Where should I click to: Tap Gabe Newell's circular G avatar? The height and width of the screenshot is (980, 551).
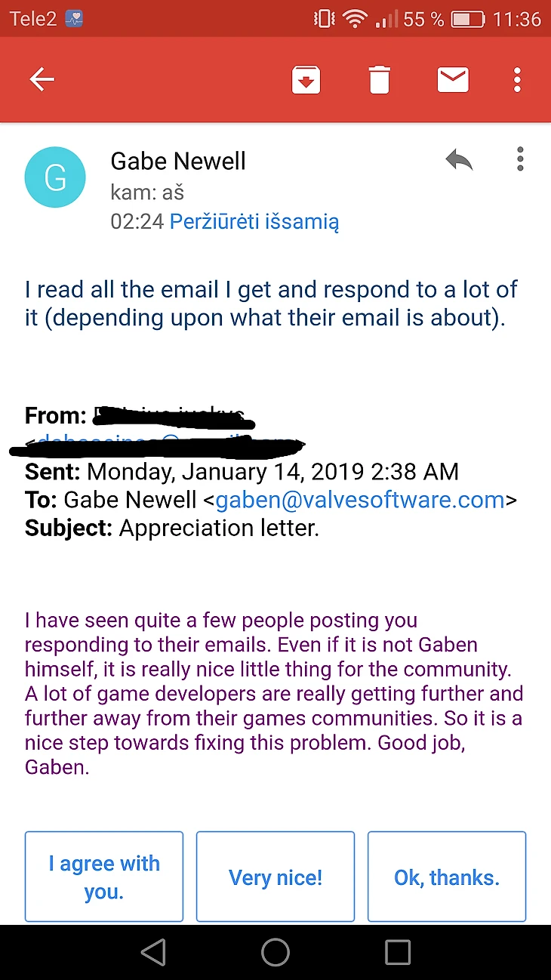coord(55,177)
